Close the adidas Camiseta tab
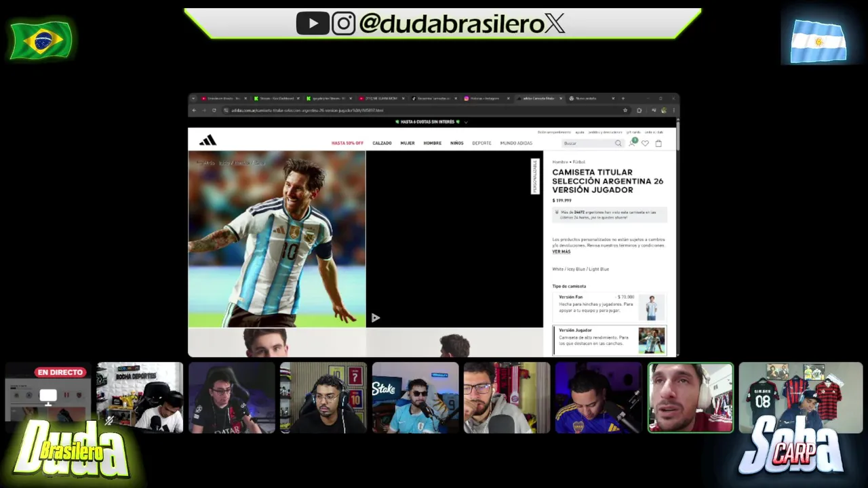868x488 pixels. (561, 98)
